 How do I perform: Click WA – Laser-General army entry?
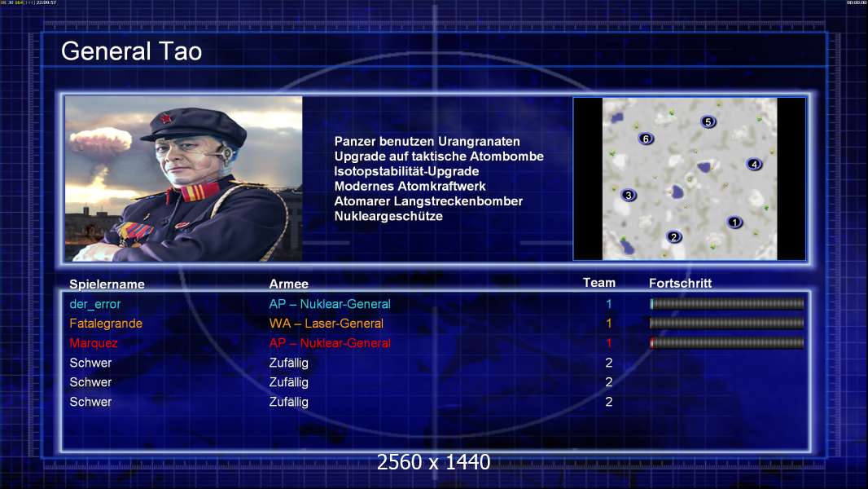pyautogui.click(x=326, y=324)
